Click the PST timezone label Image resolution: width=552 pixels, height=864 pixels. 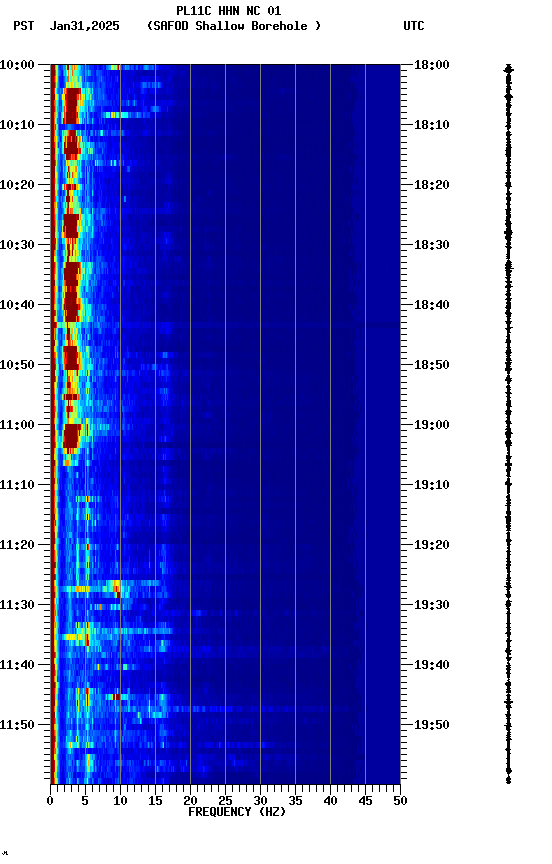pos(24,26)
